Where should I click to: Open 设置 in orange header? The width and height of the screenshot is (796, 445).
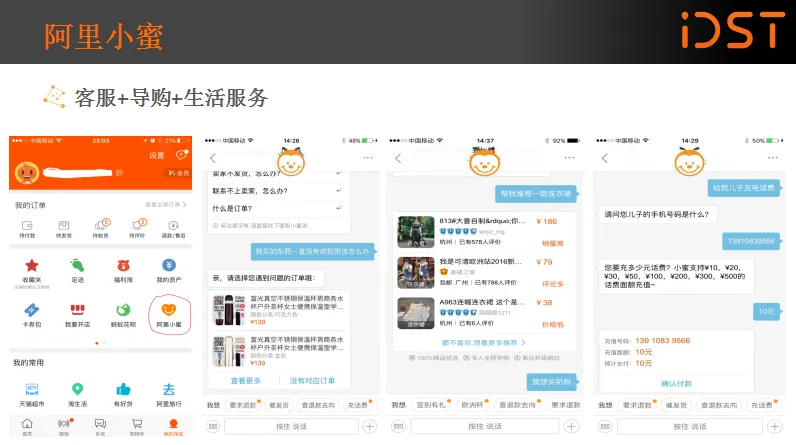click(156, 155)
